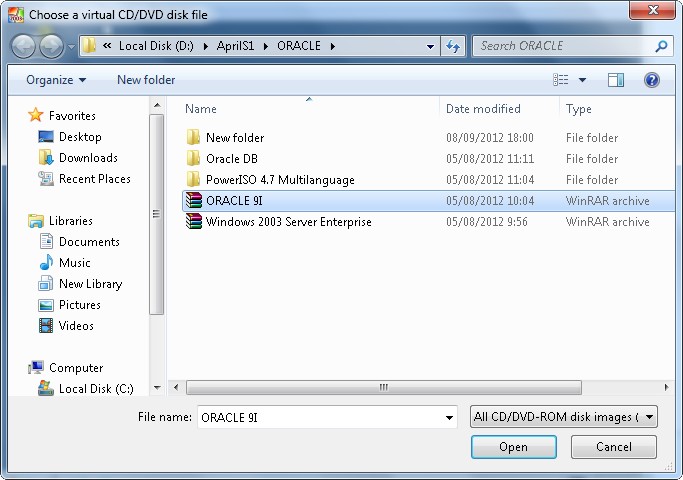
Task: Click the Forward navigation arrow
Action: tap(51, 47)
